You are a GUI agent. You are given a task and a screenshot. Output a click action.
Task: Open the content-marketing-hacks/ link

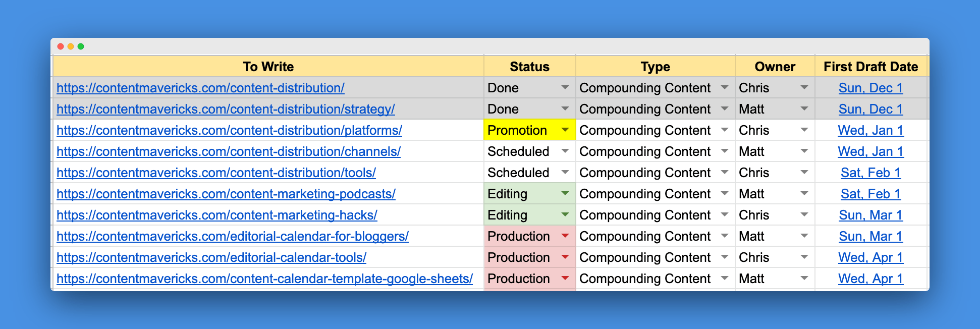[x=217, y=215]
